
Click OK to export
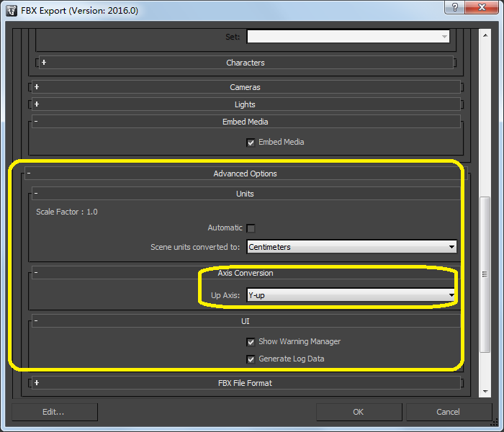tap(359, 412)
